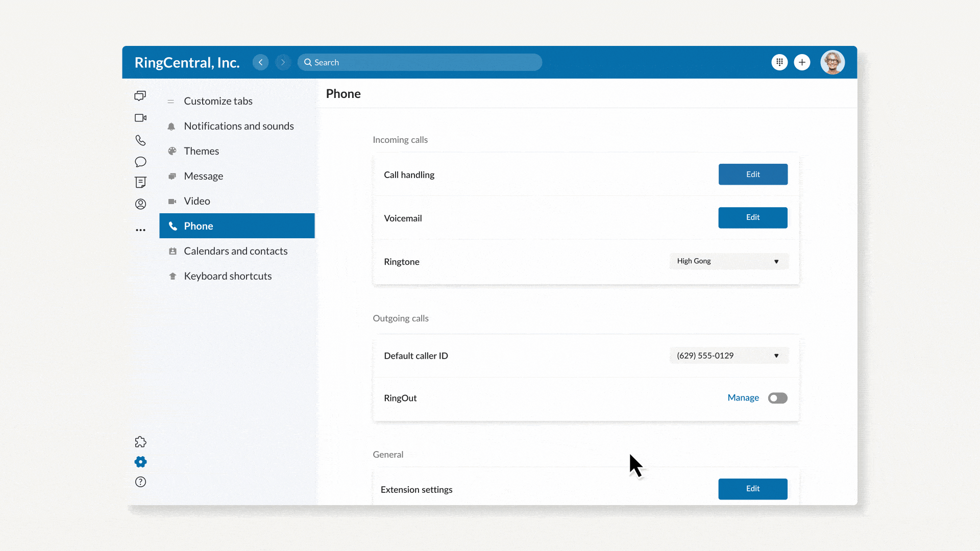Click Edit next to Call handling
This screenshot has width=980, height=551.
click(x=753, y=174)
